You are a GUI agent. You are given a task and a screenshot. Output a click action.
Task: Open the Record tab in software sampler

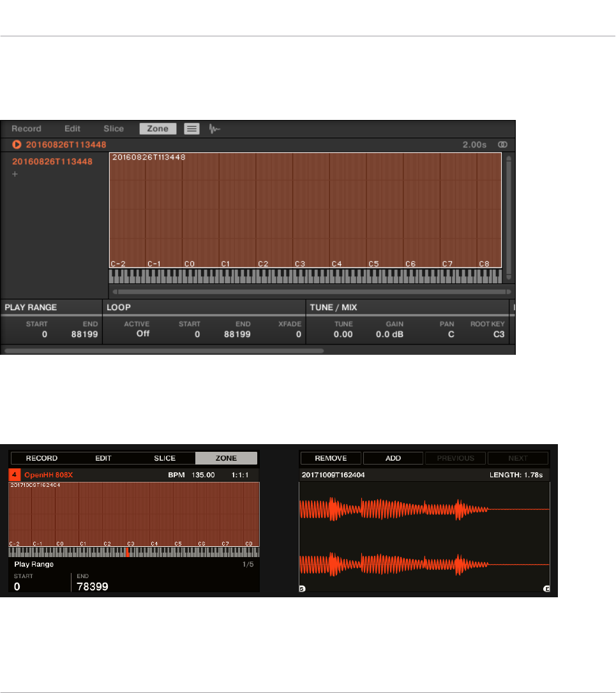coord(26,129)
